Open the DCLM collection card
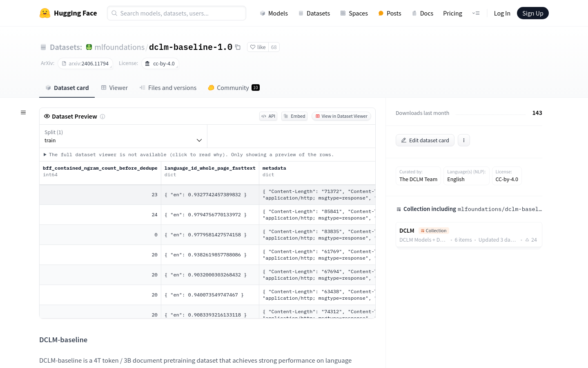 coord(469,235)
